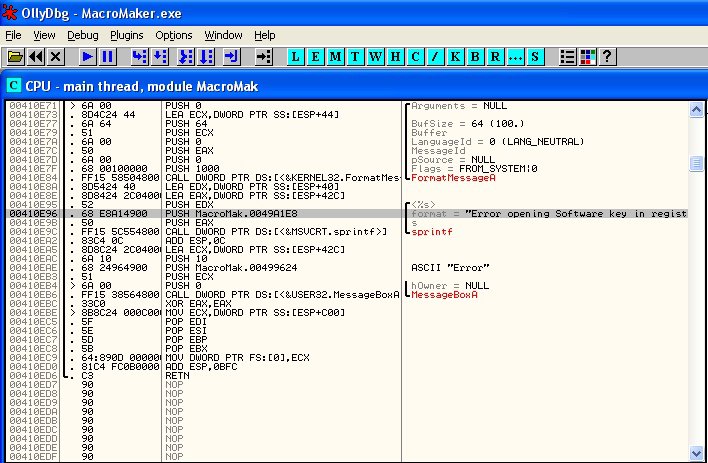Open the Help menu

(265, 35)
